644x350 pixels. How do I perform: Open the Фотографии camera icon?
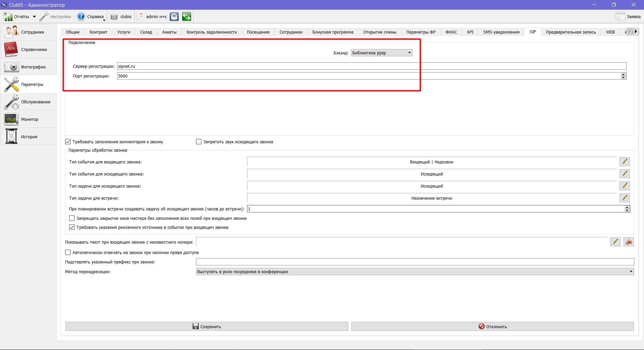pyautogui.click(x=11, y=67)
